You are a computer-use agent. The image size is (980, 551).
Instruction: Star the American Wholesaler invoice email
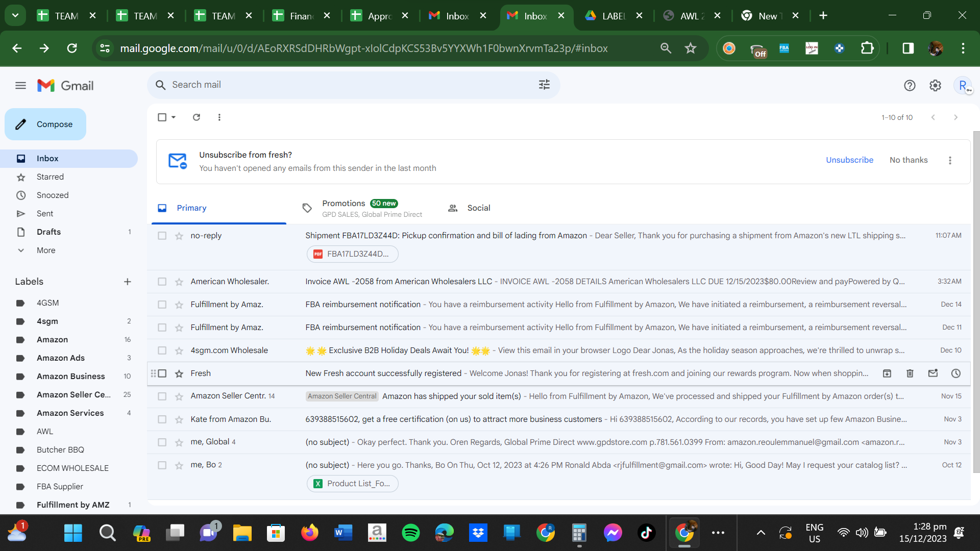(179, 282)
